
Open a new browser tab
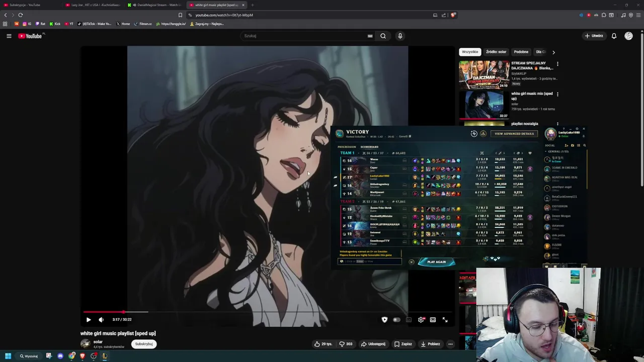tap(253, 5)
